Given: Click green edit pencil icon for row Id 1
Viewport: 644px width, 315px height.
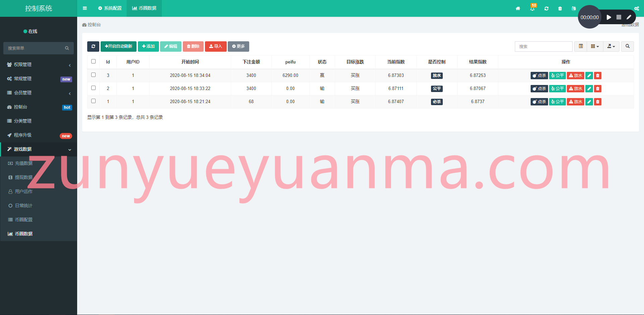Looking at the screenshot, I should pyautogui.click(x=589, y=102).
